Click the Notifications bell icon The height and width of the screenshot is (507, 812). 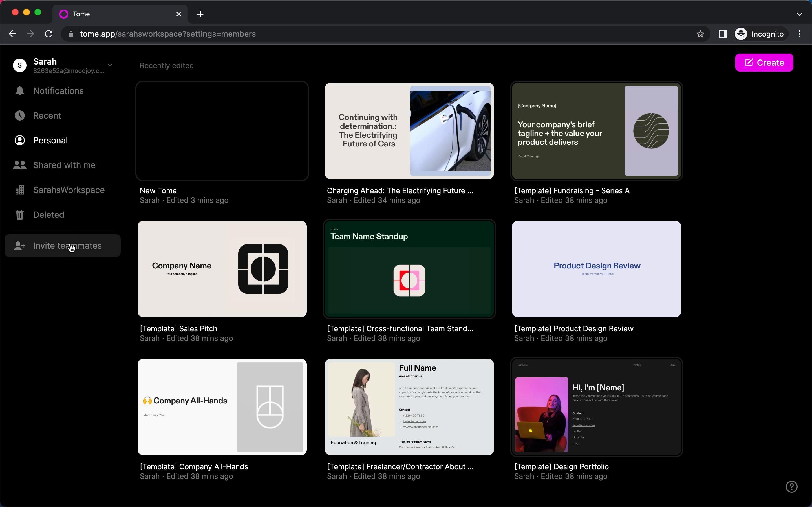19,91
